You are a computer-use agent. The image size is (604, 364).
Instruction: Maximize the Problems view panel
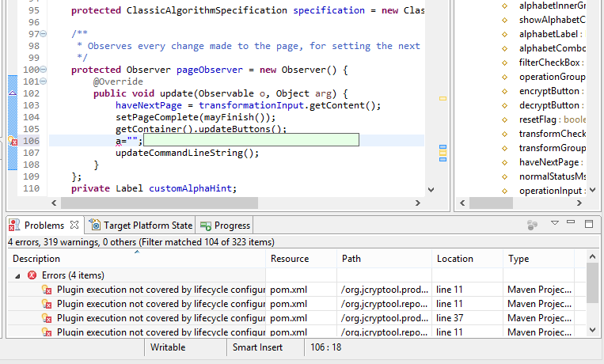[x=589, y=224]
